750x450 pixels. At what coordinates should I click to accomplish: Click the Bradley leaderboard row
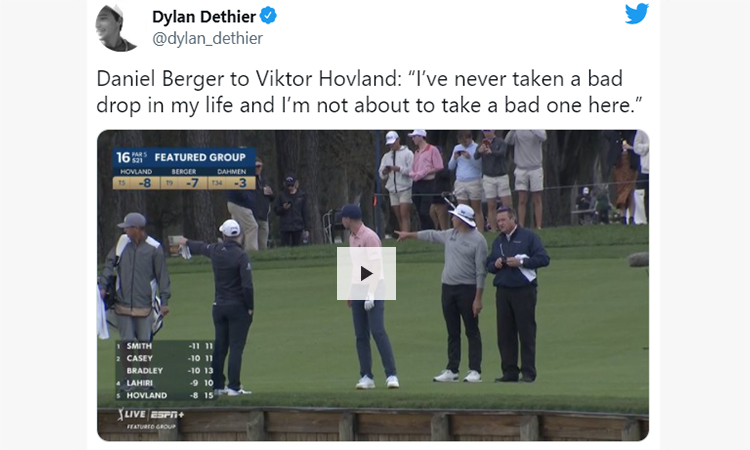point(165,371)
